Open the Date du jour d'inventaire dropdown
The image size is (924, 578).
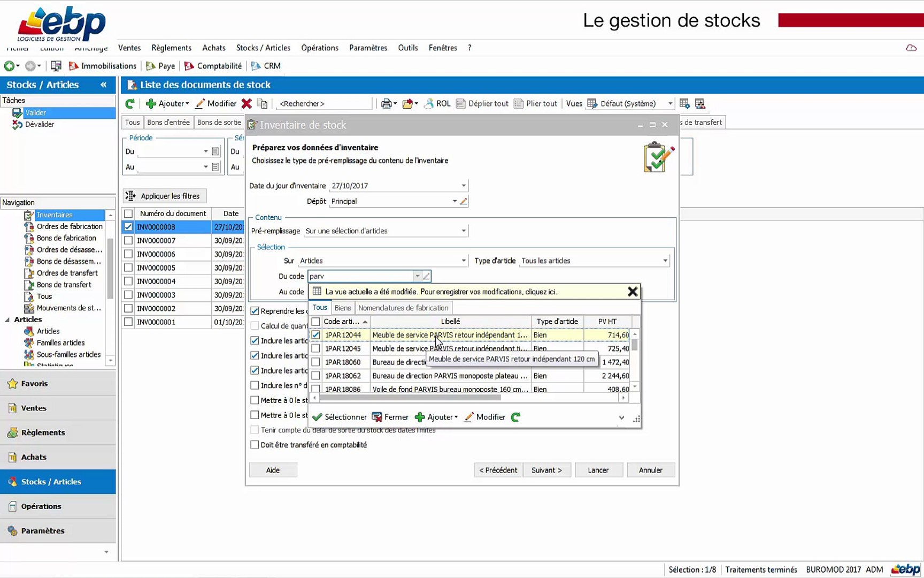(464, 186)
